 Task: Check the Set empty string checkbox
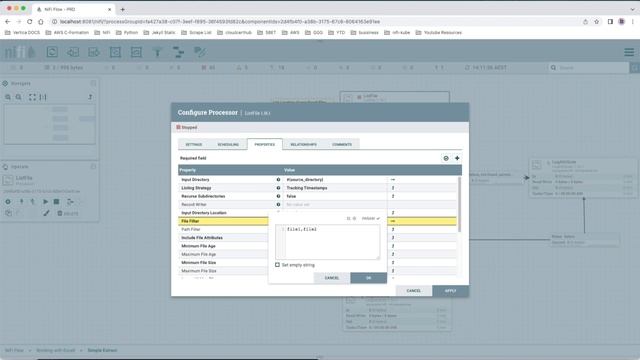[x=278, y=265]
